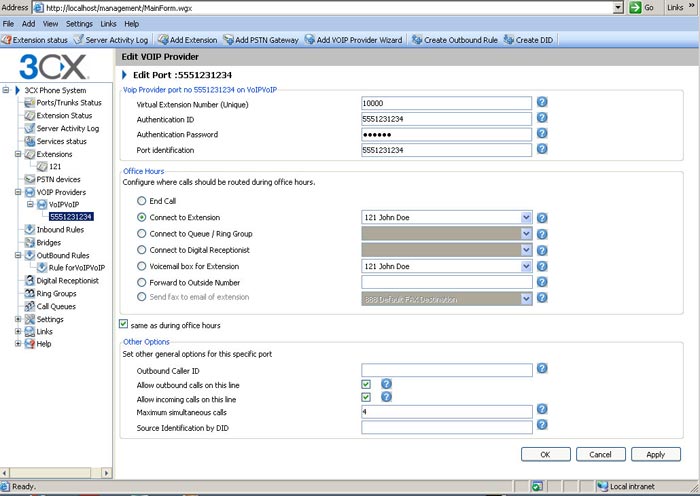Open Voicemail box extension dropdown
This screenshot has height=496, width=700.
[x=526, y=266]
